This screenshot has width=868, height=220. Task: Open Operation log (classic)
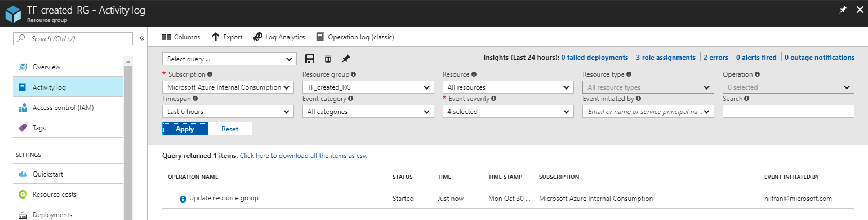click(355, 37)
